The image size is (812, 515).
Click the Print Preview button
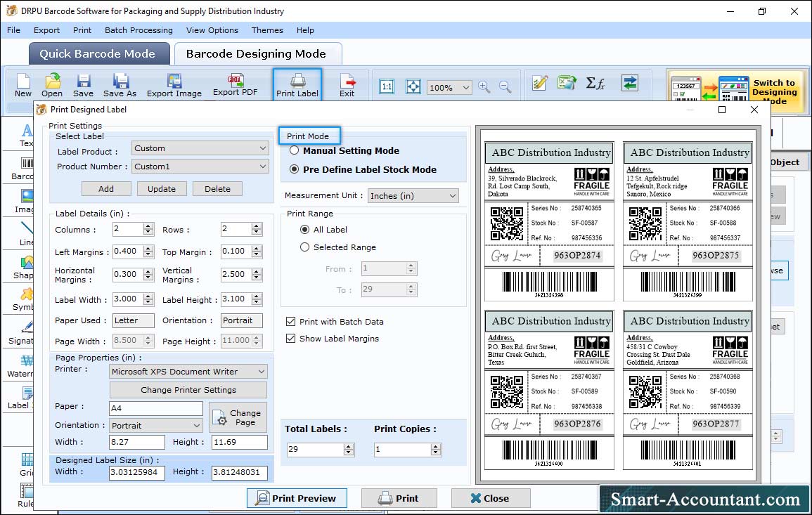click(x=297, y=498)
